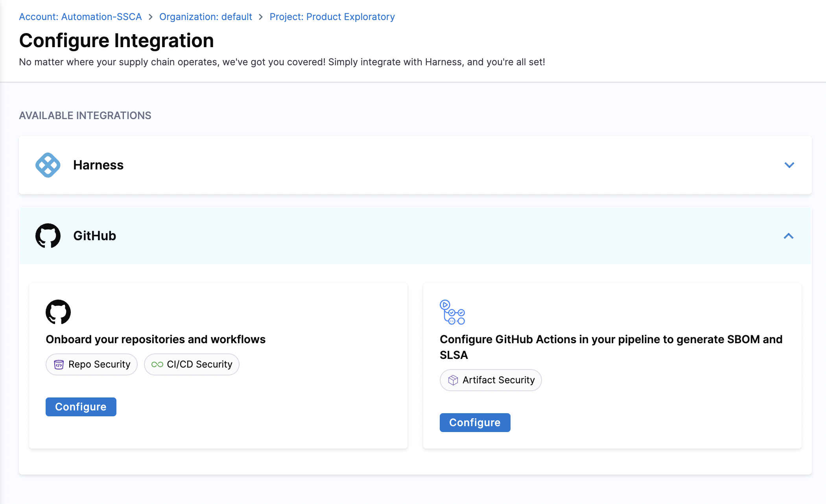Expand the Harness integration section chevron

789,165
